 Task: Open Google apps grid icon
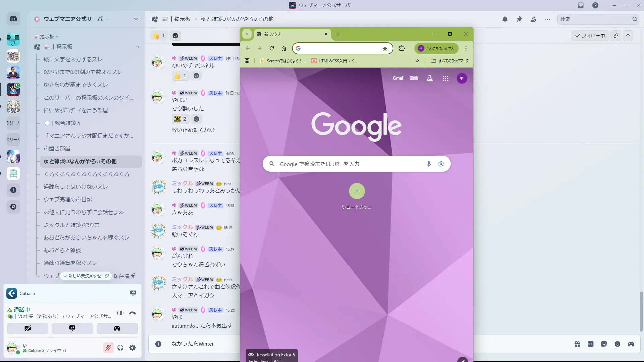[445, 78]
